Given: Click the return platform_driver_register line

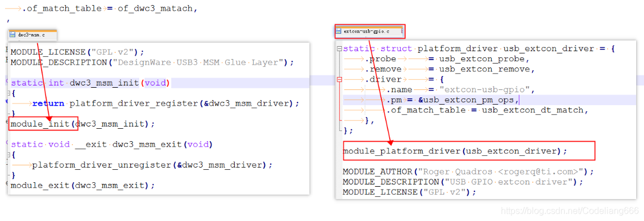Looking at the screenshot, I should click(x=166, y=103).
